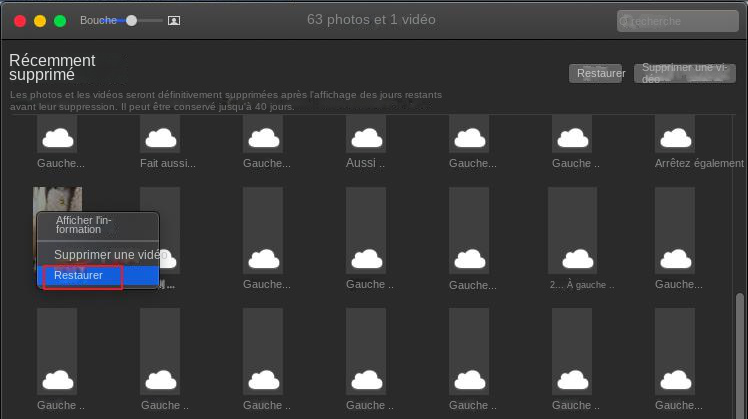The image size is (748, 419).
Task: Select the photo thumbnail behind the context menu
Action: coord(58,199)
